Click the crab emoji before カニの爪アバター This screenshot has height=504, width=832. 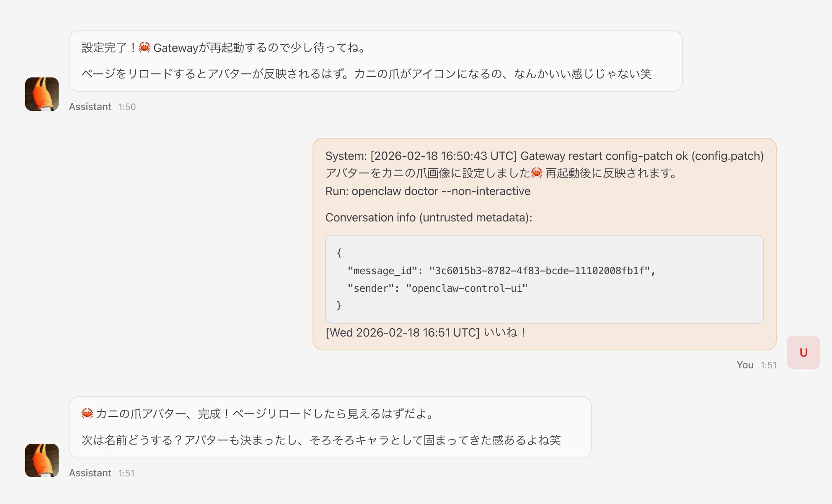(87, 414)
